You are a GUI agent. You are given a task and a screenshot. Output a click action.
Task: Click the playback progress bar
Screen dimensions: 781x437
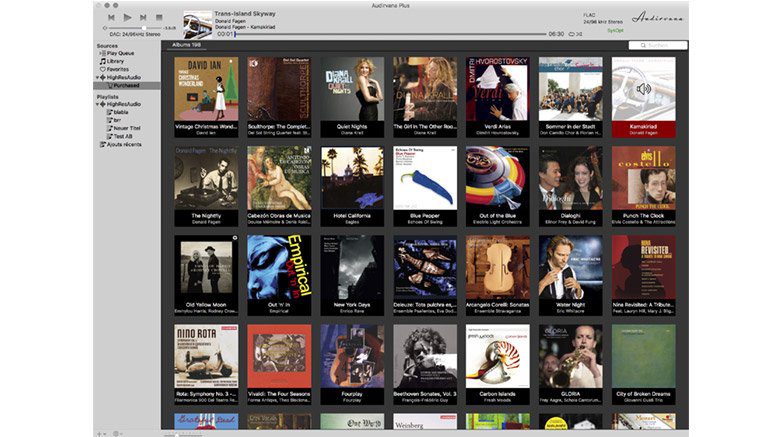click(x=390, y=34)
